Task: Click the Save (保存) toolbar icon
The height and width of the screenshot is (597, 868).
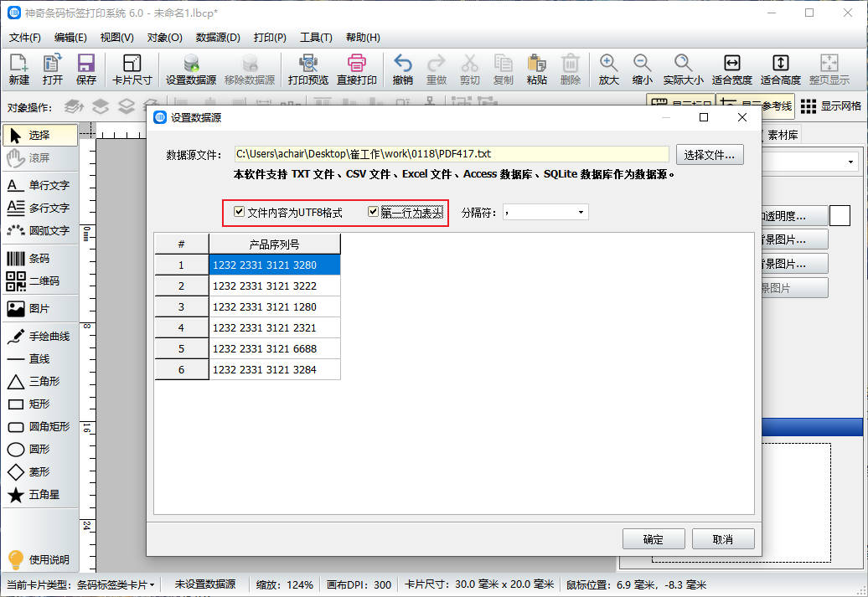Action: (86, 69)
